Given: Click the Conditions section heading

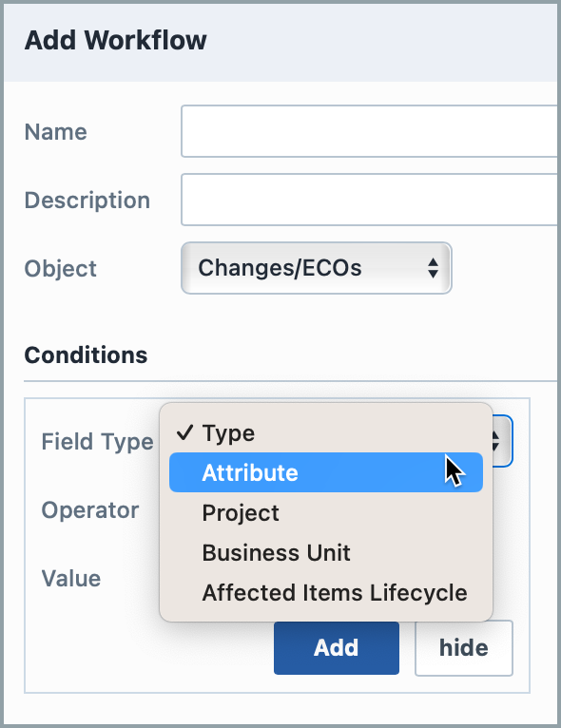Looking at the screenshot, I should pos(86,355).
